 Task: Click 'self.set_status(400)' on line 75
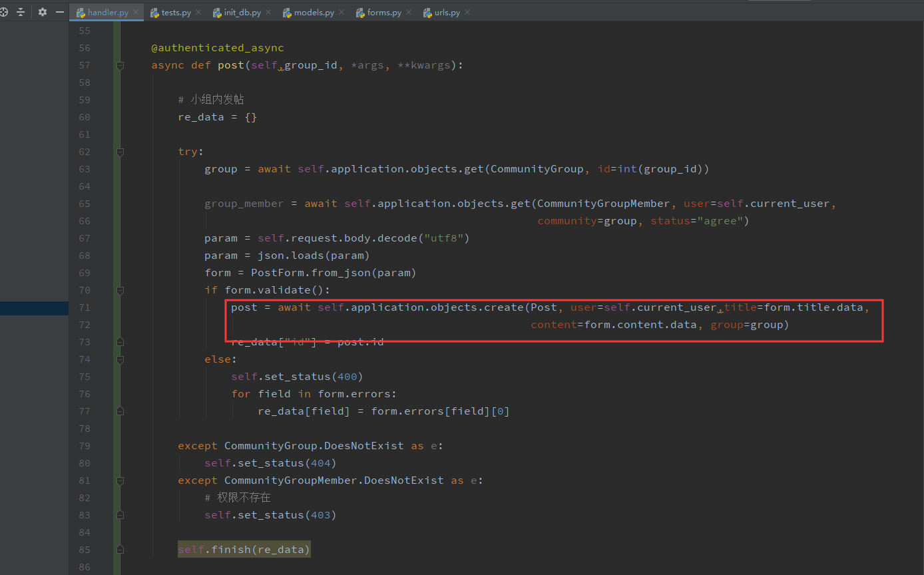[x=297, y=377]
